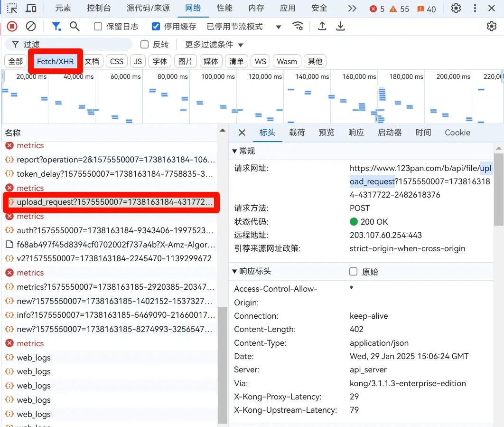
Task: Select the auth request row
Action: [109, 230]
